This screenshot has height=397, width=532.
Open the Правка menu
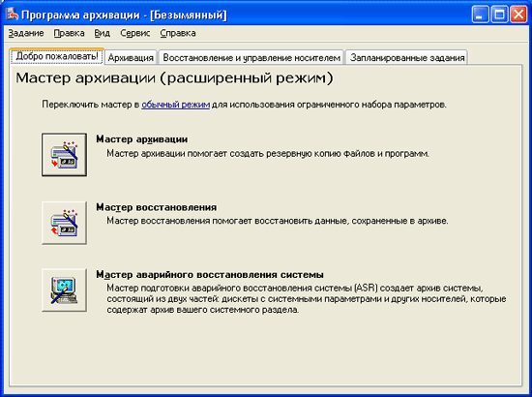pos(69,33)
